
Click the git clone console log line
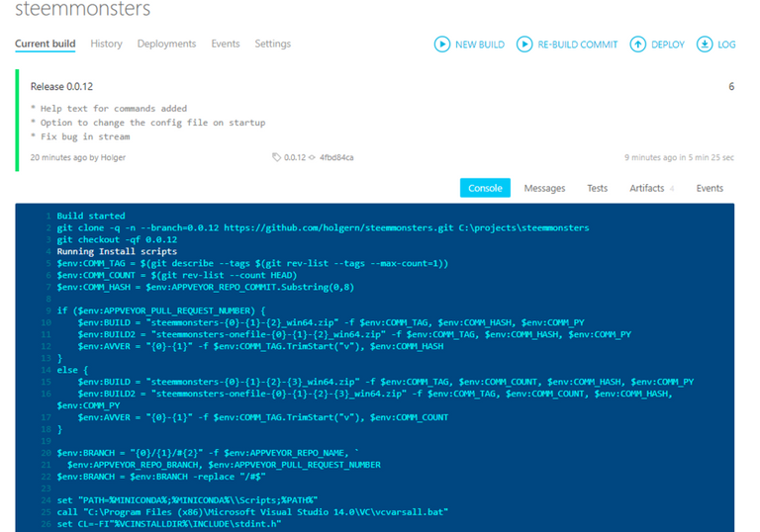(x=323, y=227)
